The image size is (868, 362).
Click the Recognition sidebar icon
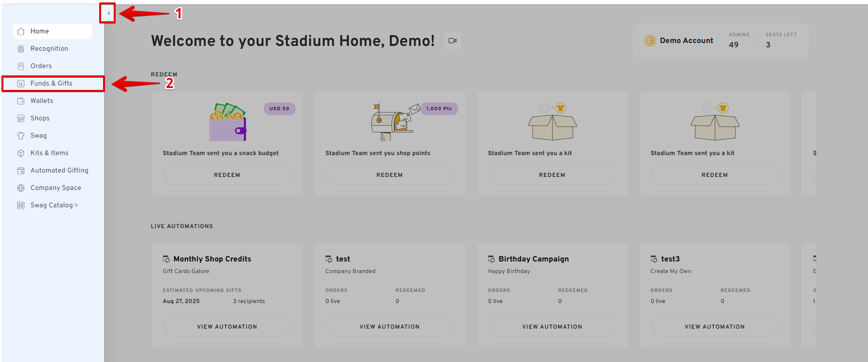[x=21, y=49]
